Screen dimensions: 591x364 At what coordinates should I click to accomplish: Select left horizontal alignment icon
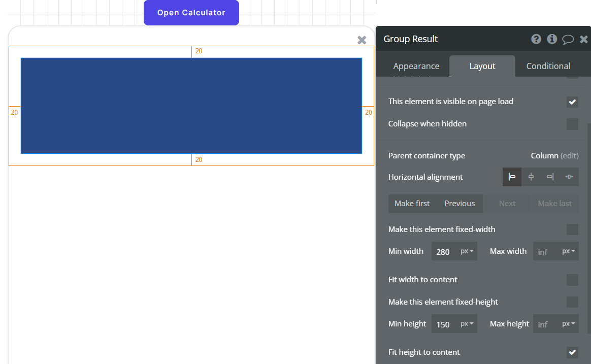coord(512,177)
